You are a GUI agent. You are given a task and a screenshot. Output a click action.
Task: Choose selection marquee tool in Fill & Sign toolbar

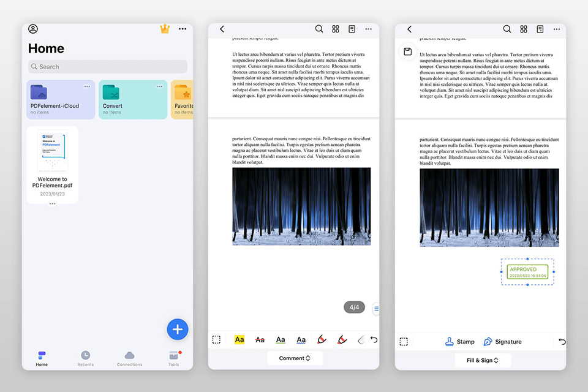[x=404, y=342]
